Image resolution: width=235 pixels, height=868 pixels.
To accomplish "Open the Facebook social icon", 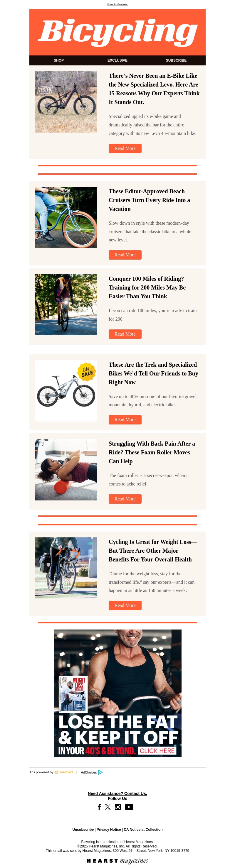I will pyautogui.click(x=99, y=807).
